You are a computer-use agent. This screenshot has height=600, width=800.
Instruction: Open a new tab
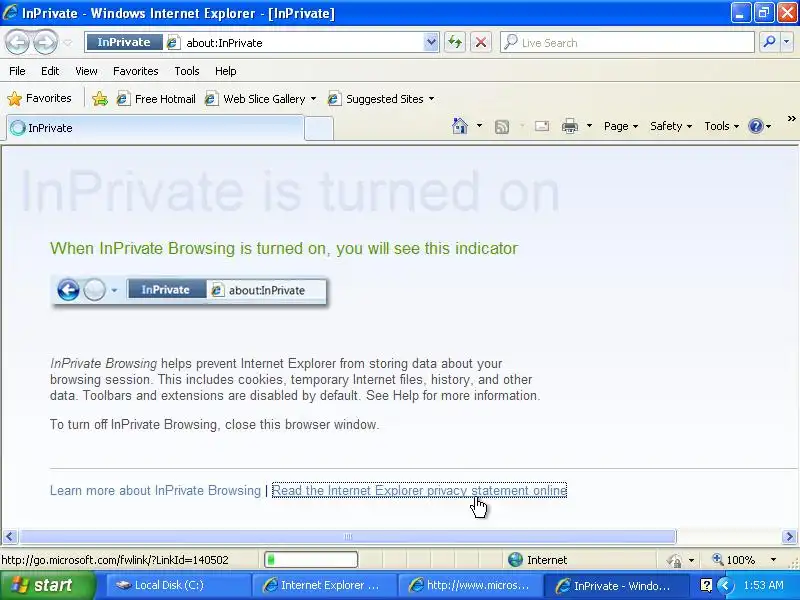319,129
